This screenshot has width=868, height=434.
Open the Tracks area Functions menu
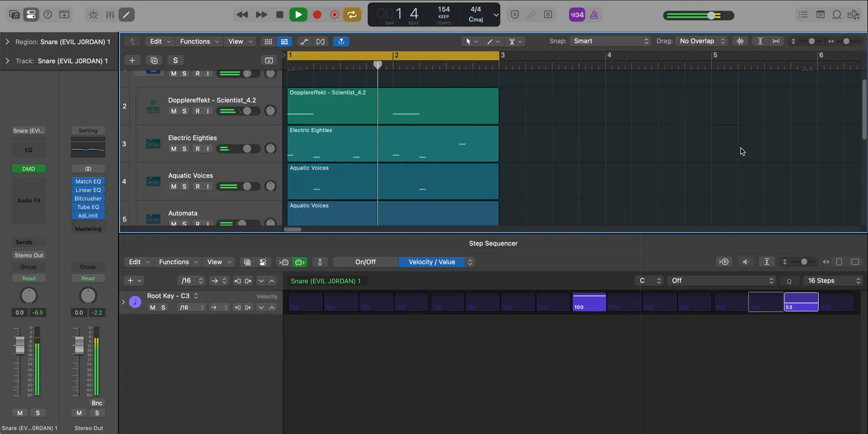click(x=199, y=41)
